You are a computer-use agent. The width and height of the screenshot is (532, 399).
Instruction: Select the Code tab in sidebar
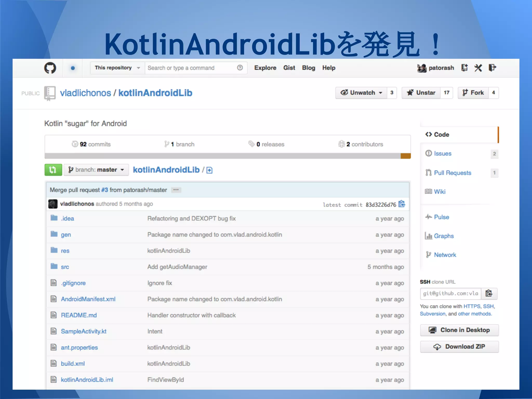[459, 135]
